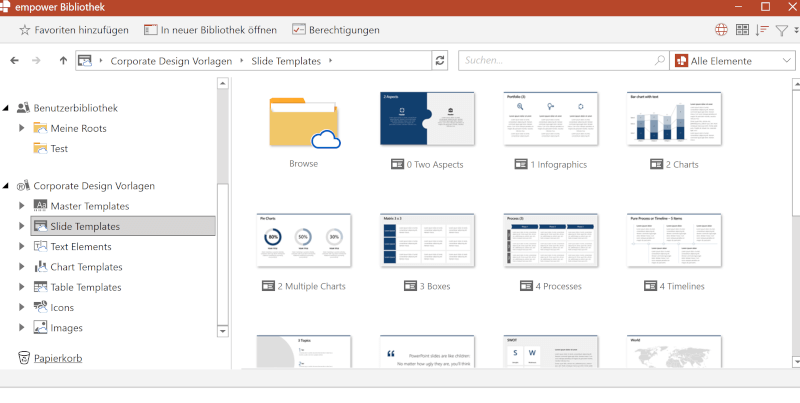Image resolution: width=800 pixels, height=403 pixels.
Task: Click the 4 Timelines label
Action: 682,286
